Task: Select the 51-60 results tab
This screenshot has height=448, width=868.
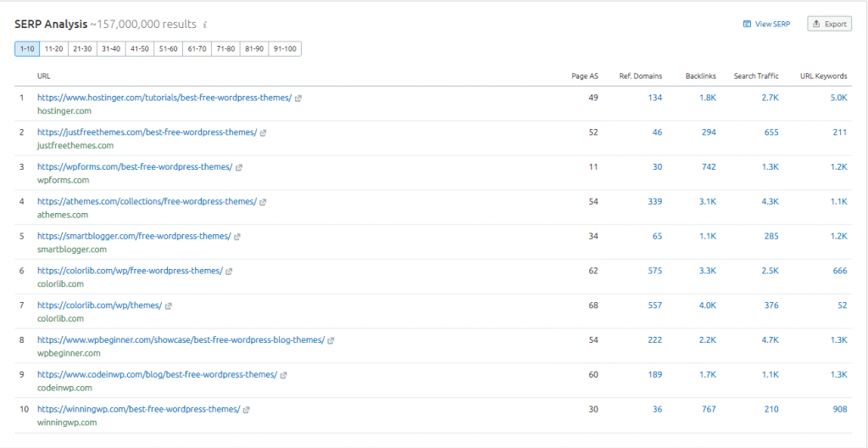Action: 168,49
